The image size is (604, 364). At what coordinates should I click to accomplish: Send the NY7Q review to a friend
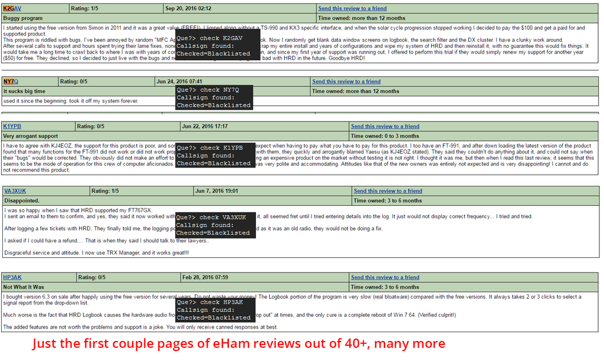346,81
